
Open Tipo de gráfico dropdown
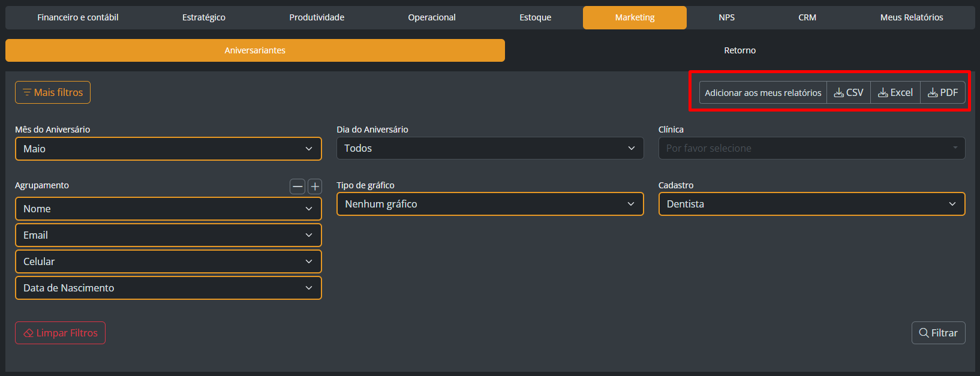coord(490,204)
